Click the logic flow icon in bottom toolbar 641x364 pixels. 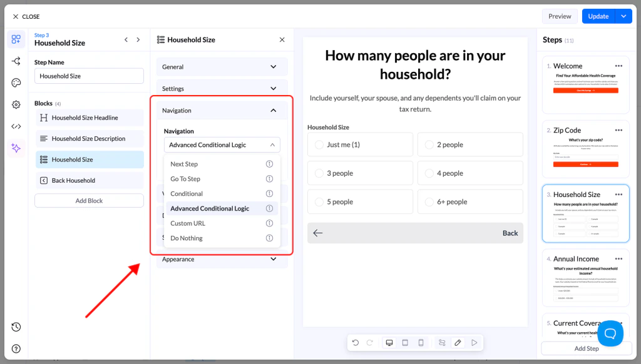442,343
